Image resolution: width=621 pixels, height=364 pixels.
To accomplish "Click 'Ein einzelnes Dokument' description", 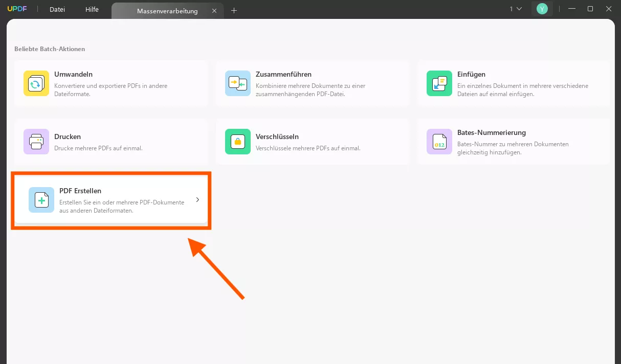I will pos(523,90).
